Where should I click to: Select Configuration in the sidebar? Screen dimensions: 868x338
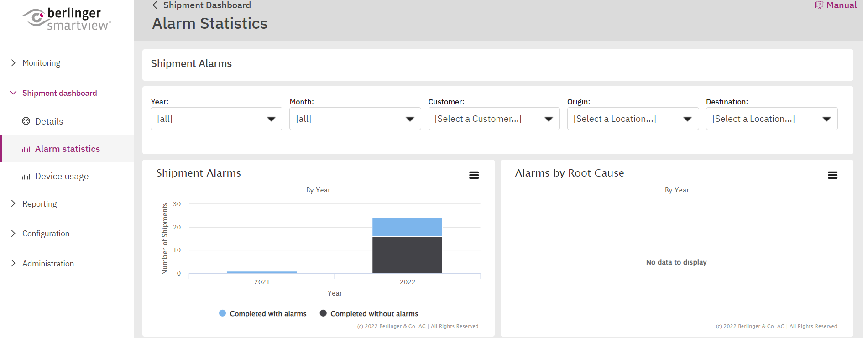tap(46, 234)
